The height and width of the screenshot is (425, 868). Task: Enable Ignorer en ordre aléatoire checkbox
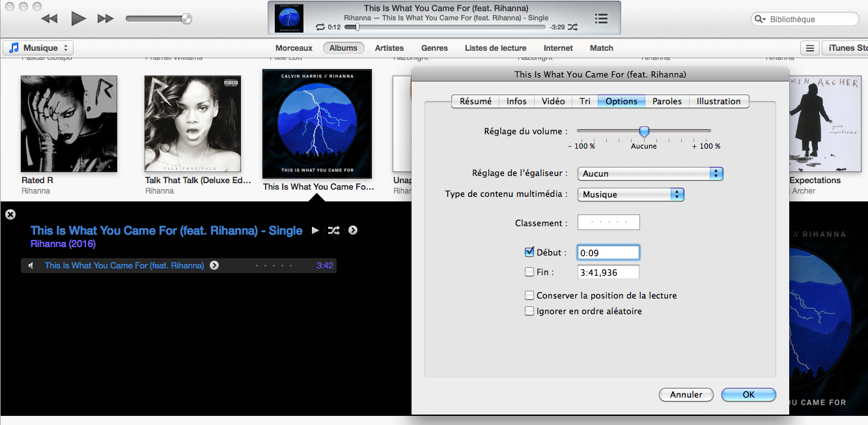[529, 311]
